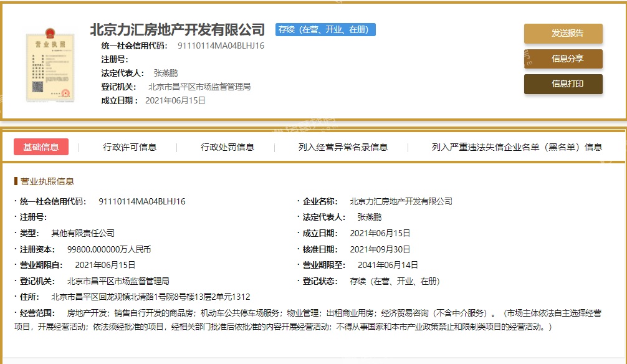The height and width of the screenshot is (364, 627).
Task: Click the business license thumbnail image
Action: [x=50, y=66]
